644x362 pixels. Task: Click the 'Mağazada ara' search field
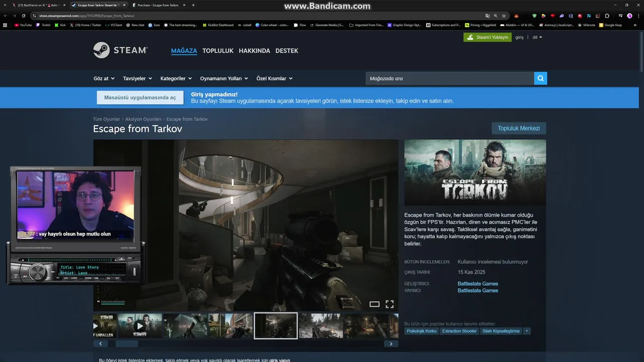tap(450, 78)
